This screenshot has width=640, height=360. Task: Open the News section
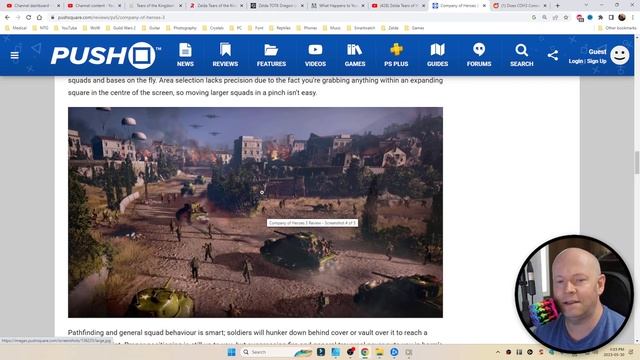185,55
